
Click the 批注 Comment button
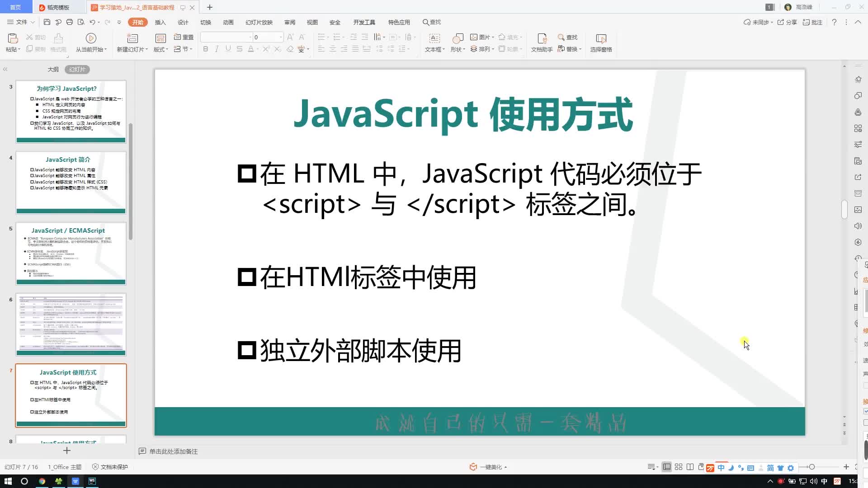point(812,22)
